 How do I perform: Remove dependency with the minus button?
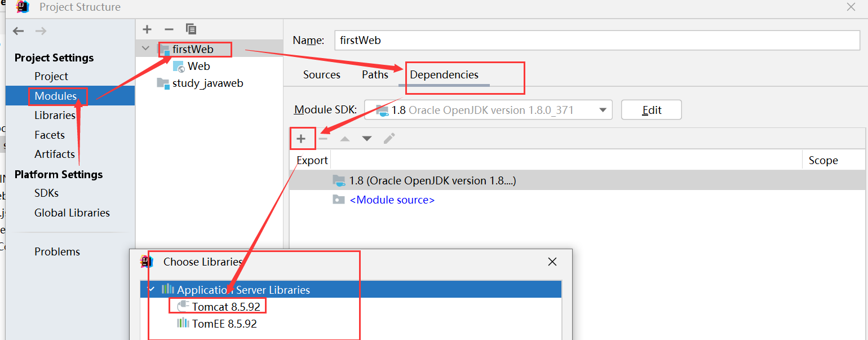[323, 139]
